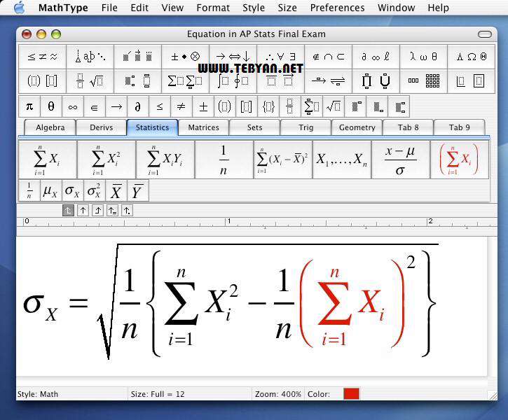
Task: Open the set theory symbols palette
Action: coord(328,57)
